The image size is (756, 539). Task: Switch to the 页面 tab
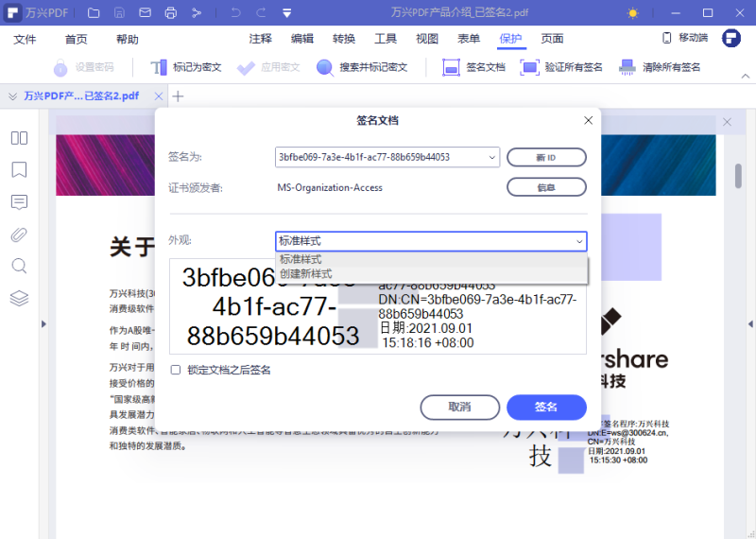tap(552, 39)
